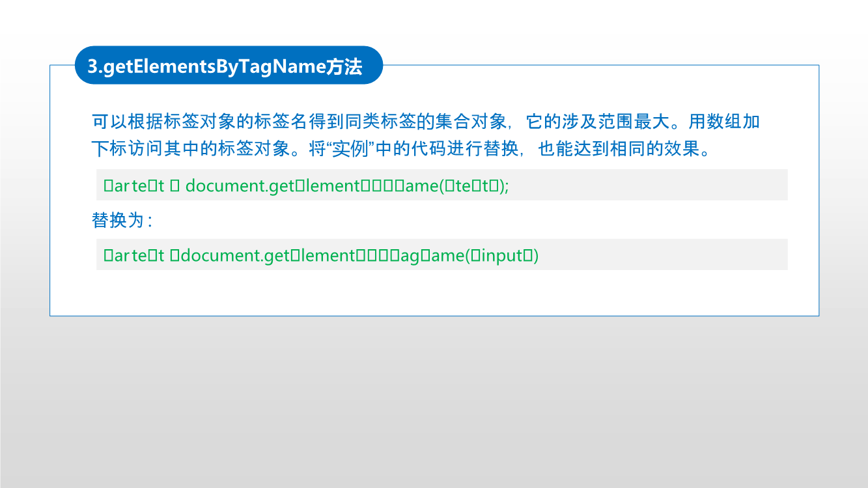Click the '方法' characters in the title
This screenshot has height=488, width=868.
point(344,66)
